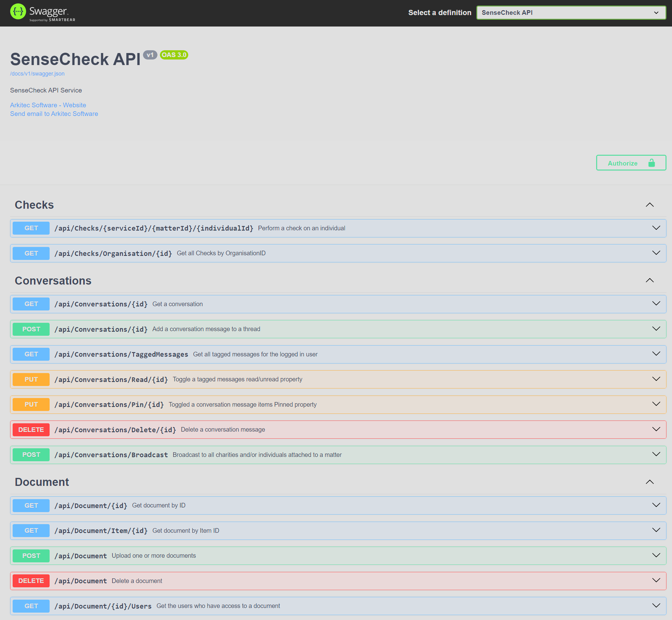Viewport: 672px width, 620px height.
Task: Expand arrow for Conversations/Read/{id} endpoint
Action: tap(656, 379)
